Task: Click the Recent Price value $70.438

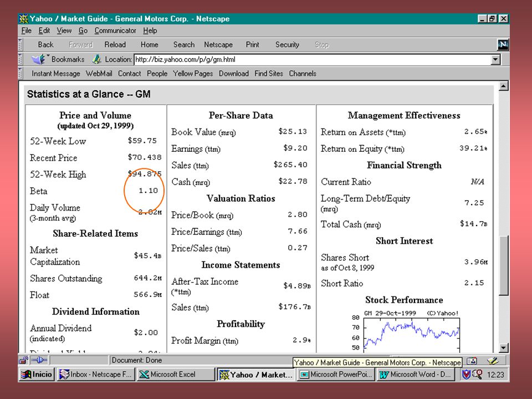Action: [x=145, y=157]
